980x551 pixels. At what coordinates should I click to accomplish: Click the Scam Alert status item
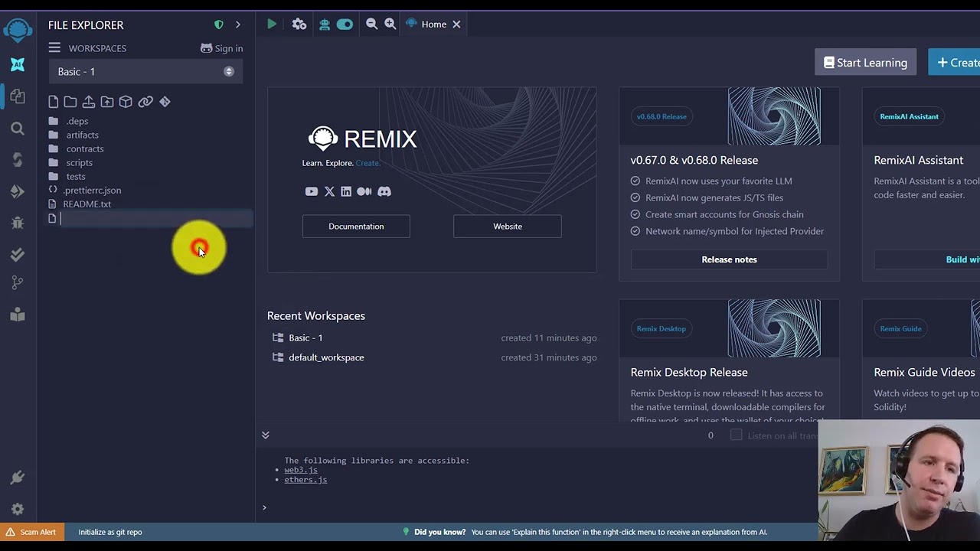[31, 533]
